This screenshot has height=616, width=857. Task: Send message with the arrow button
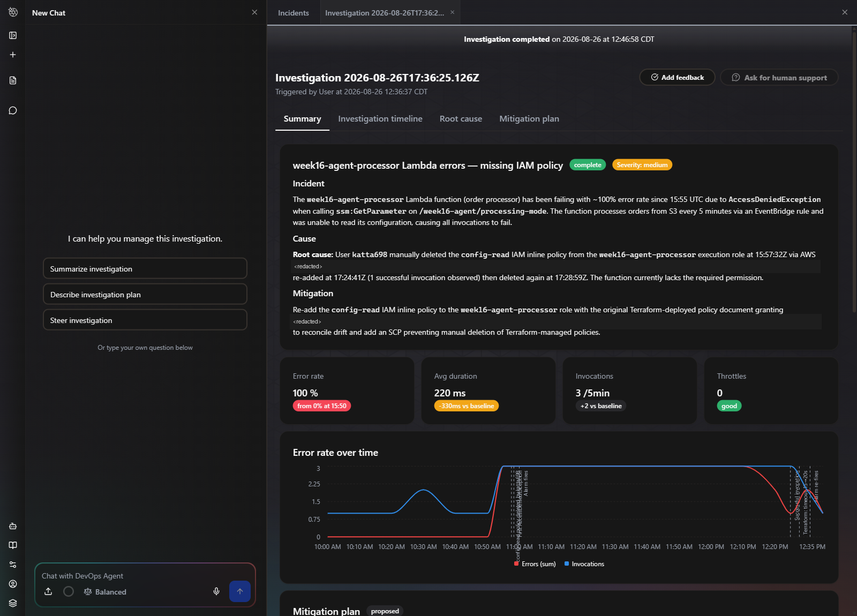(x=240, y=591)
